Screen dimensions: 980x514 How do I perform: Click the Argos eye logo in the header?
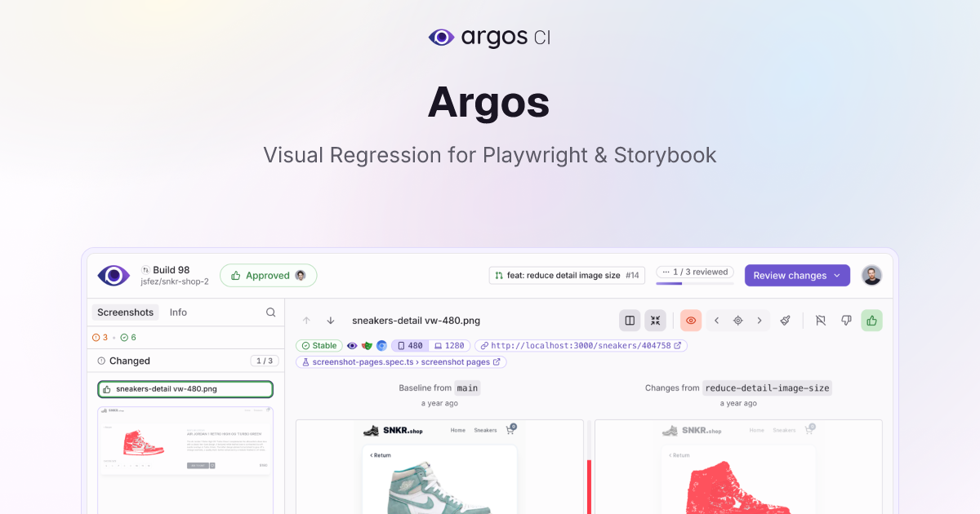[x=113, y=275]
